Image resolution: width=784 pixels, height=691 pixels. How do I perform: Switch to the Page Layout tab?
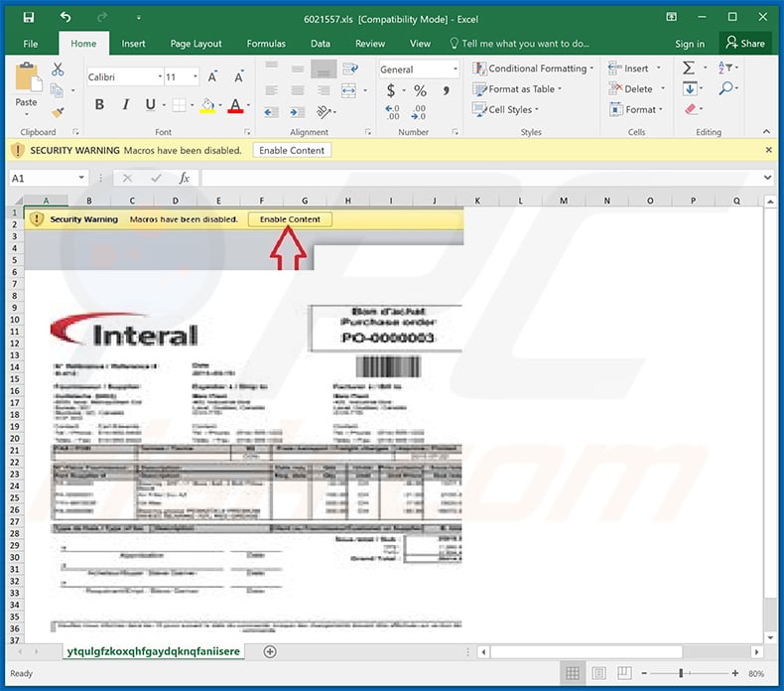coord(196,44)
